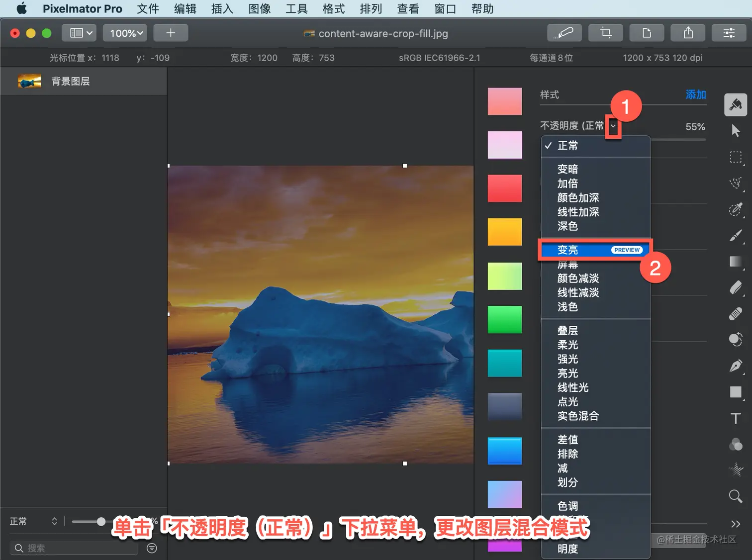The width and height of the screenshot is (752, 560).
Task: Select the Arrange arrow tool
Action: click(x=736, y=131)
